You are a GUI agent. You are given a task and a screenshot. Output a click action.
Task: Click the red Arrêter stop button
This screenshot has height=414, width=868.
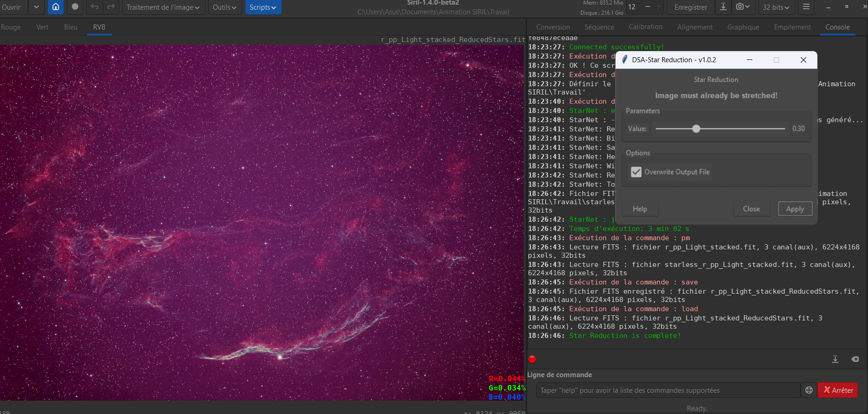(x=838, y=390)
